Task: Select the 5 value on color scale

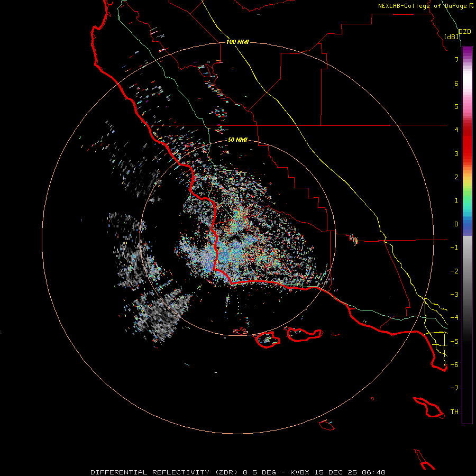Action: [x=456, y=106]
